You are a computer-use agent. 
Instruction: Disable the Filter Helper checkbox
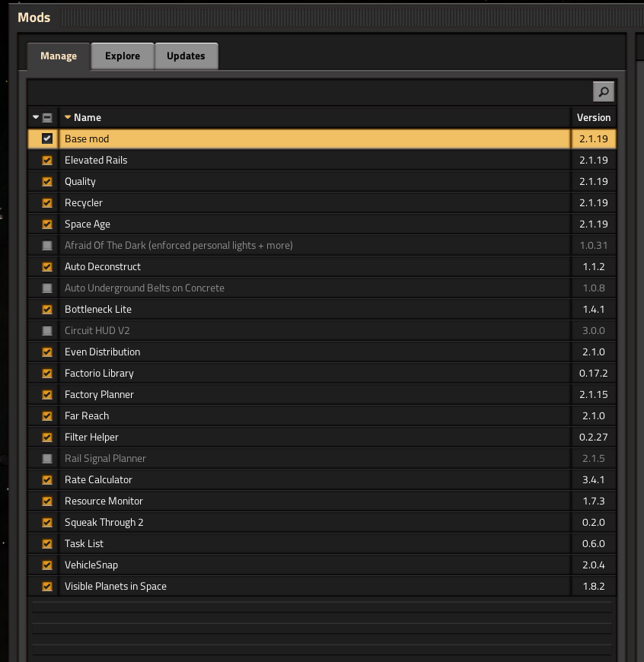tap(47, 437)
